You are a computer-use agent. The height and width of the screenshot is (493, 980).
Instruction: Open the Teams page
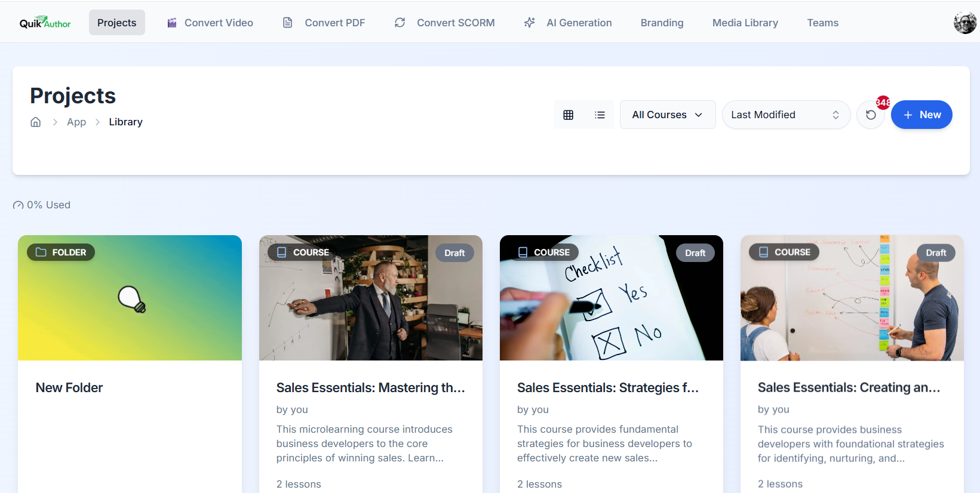pyautogui.click(x=822, y=23)
